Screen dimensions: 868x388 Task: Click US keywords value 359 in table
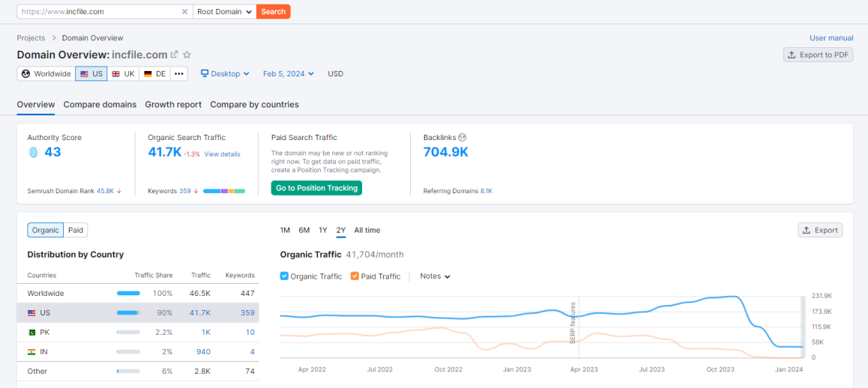[x=247, y=313]
